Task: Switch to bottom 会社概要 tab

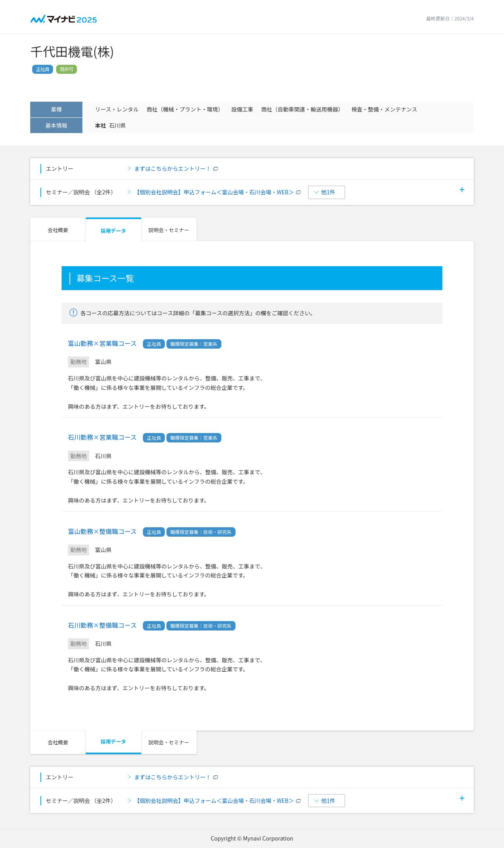Action: [58, 742]
